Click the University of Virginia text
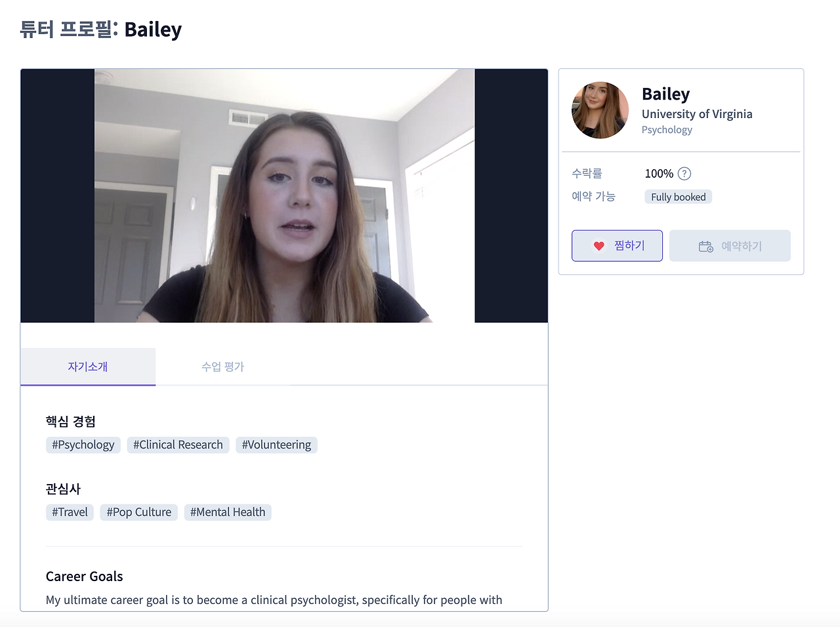Image resolution: width=840 pixels, height=627 pixels. point(697,114)
